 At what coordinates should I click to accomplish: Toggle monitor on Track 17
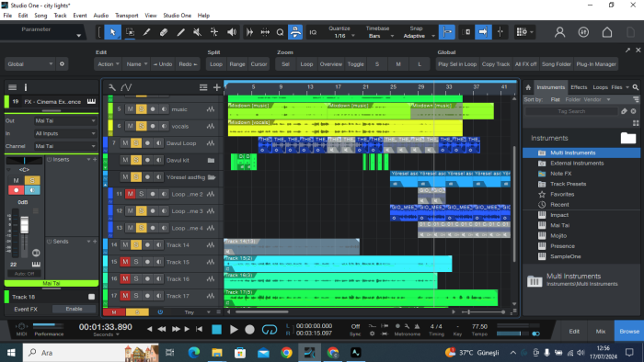158,296
